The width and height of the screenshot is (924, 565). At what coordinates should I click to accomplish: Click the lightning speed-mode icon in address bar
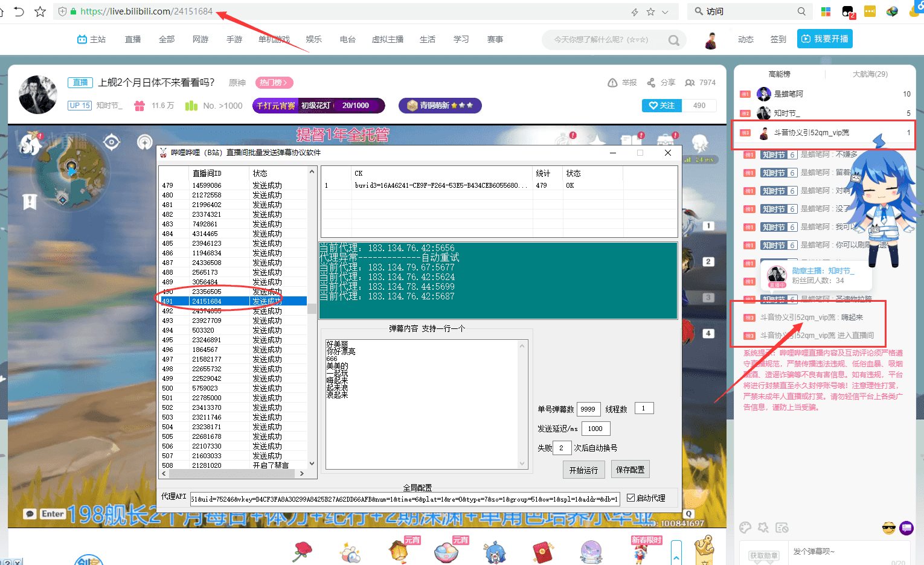pyautogui.click(x=635, y=12)
